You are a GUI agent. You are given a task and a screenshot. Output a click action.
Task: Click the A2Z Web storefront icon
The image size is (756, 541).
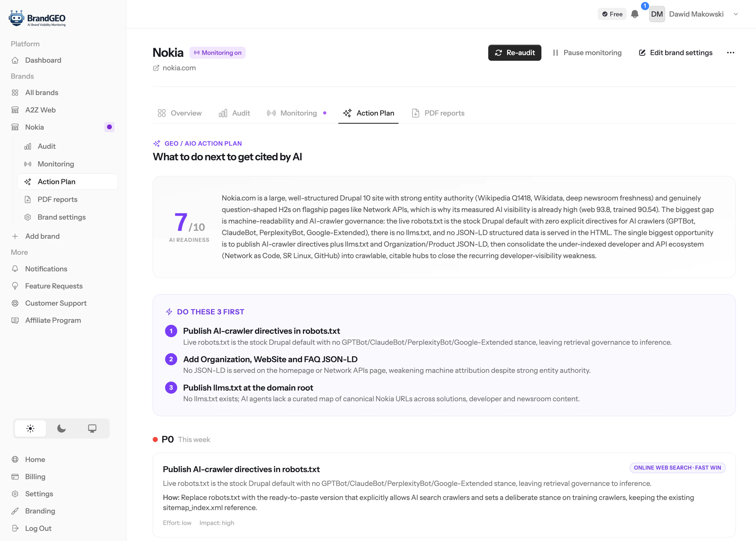[x=15, y=110]
